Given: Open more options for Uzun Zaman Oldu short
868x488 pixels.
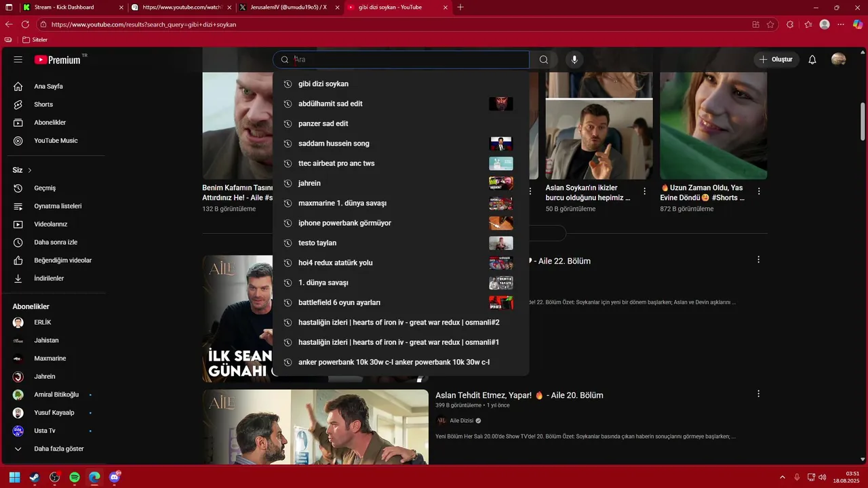Looking at the screenshot, I should (x=759, y=191).
